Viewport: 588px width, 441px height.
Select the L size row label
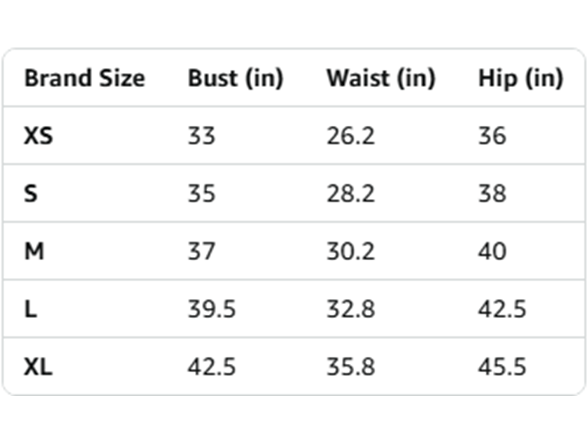click(x=30, y=309)
